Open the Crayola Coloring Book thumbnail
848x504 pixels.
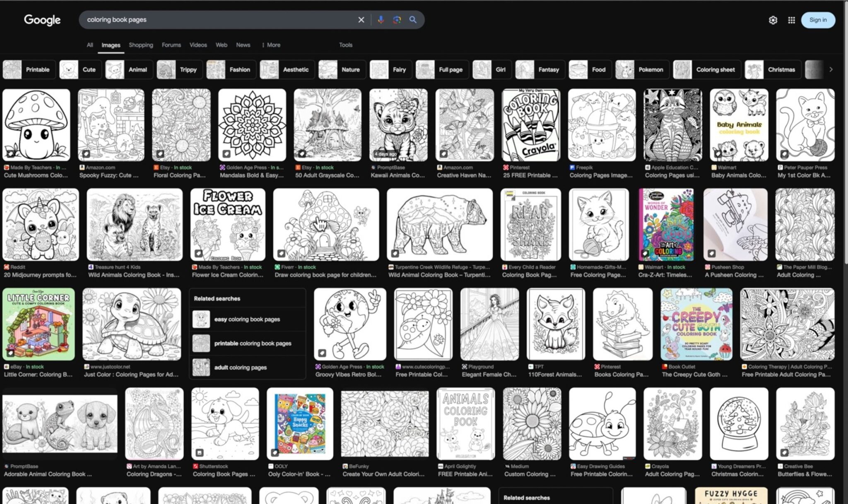click(x=531, y=125)
